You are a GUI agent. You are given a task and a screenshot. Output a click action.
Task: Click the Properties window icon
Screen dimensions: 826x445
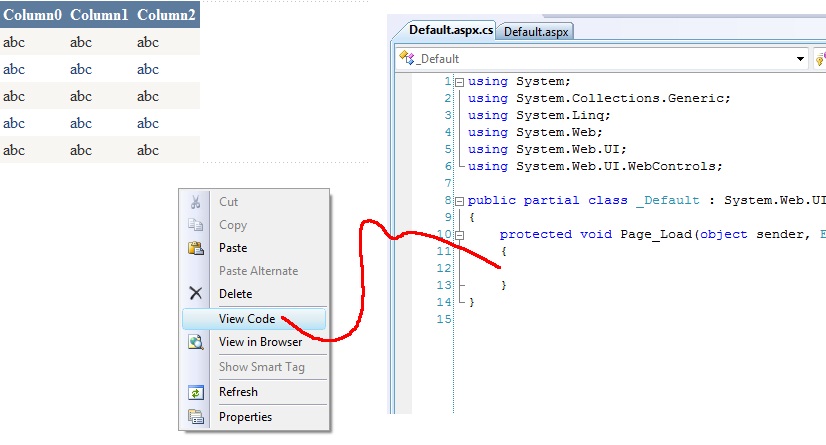click(196, 417)
